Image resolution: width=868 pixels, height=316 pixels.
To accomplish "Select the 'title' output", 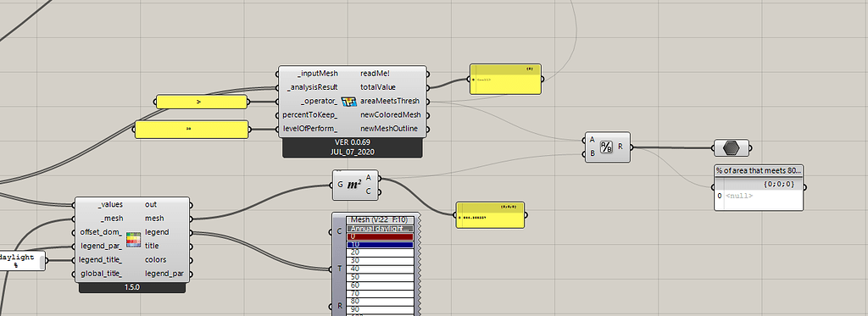I will click(152, 246).
